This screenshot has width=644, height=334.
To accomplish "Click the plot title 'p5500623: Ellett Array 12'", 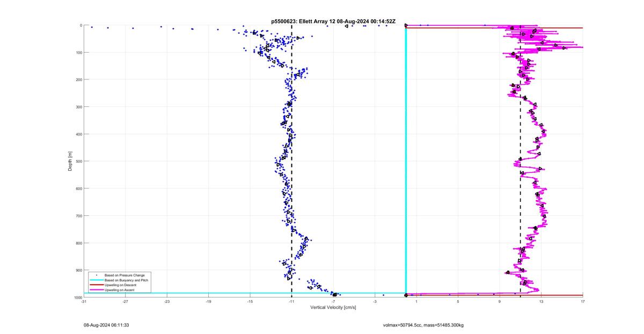I will [x=304, y=21].
